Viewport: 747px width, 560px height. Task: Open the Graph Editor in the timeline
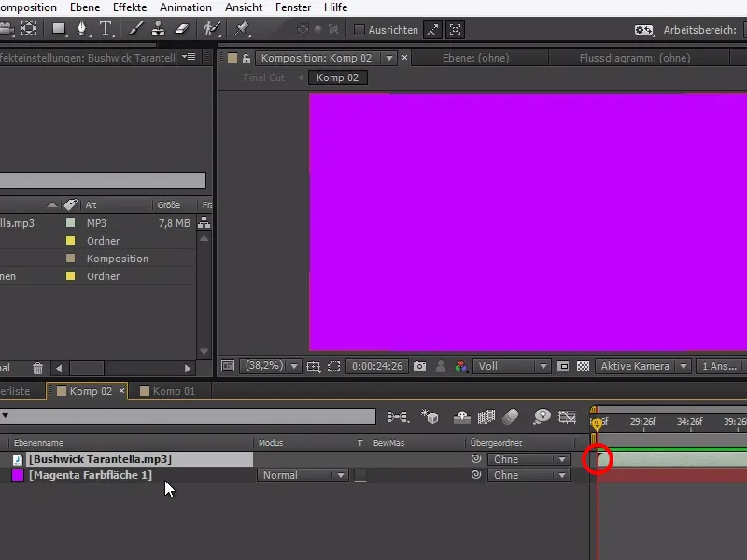(x=568, y=417)
